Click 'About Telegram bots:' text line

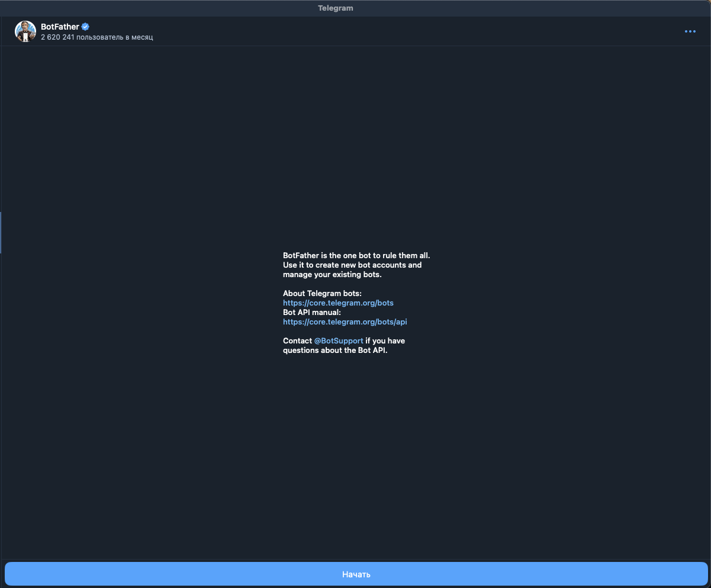click(x=322, y=293)
